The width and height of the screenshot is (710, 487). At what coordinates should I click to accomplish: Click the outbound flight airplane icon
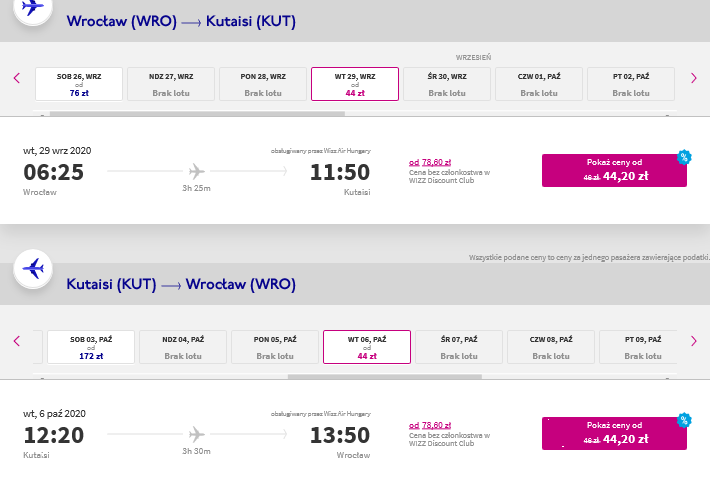33,8
